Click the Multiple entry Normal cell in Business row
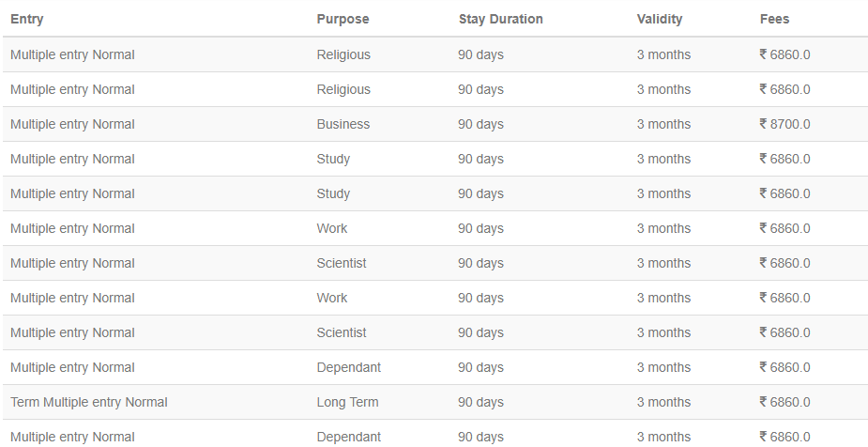This screenshot has height=447, width=868. [x=72, y=124]
